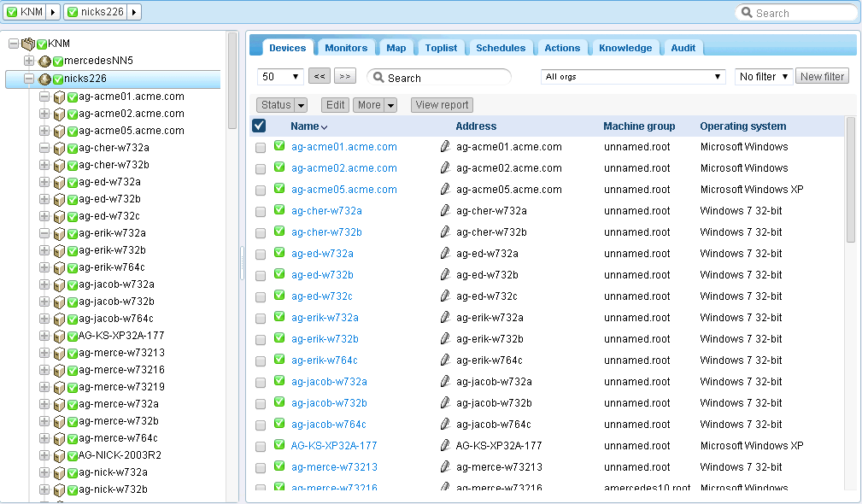Open the No filter dropdown
Image resolution: width=862 pixels, height=504 pixels.
(x=764, y=77)
